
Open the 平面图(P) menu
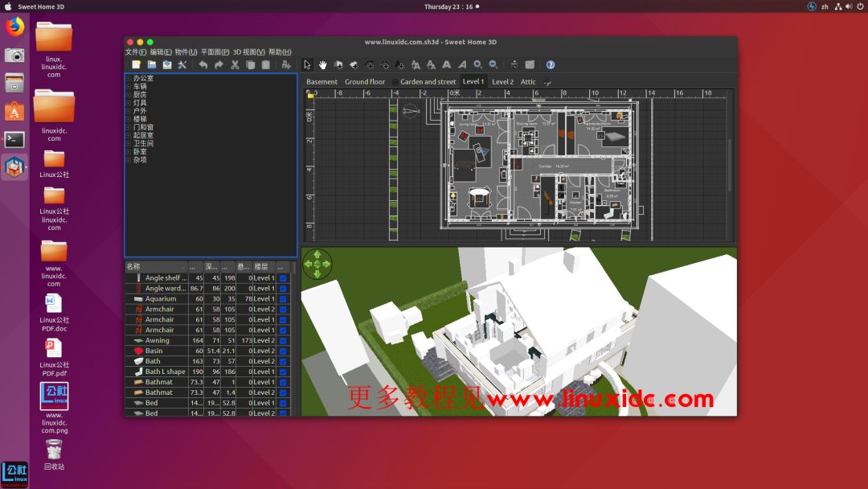215,52
